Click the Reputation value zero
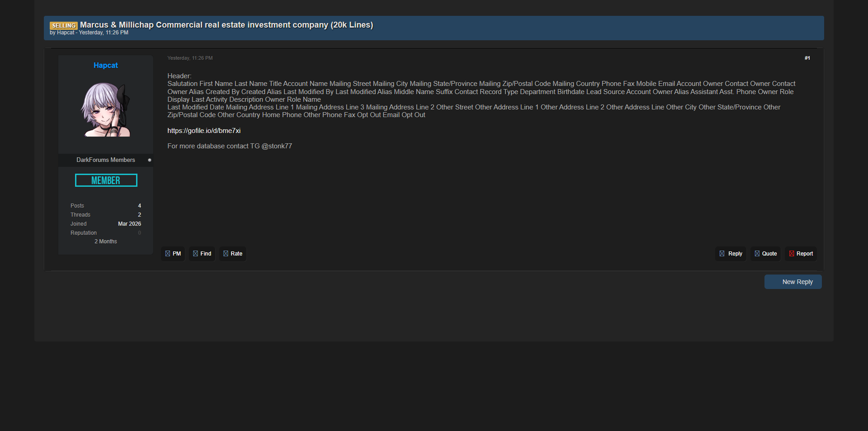 pos(140,233)
